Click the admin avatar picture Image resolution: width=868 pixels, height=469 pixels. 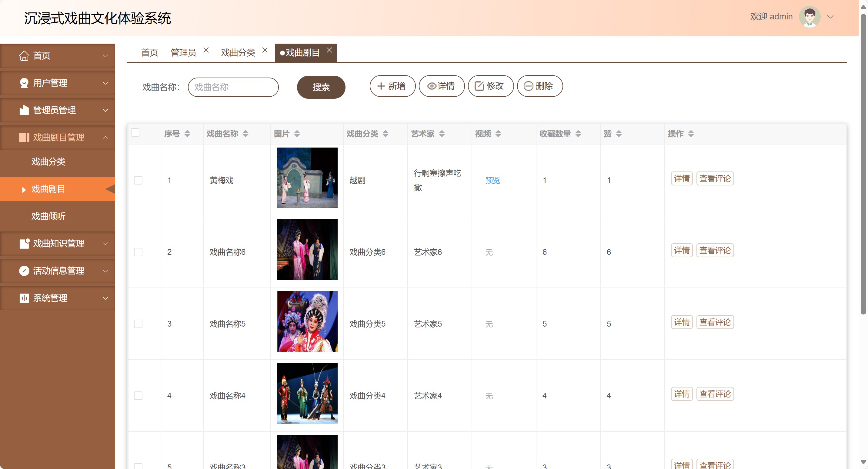[x=810, y=16]
